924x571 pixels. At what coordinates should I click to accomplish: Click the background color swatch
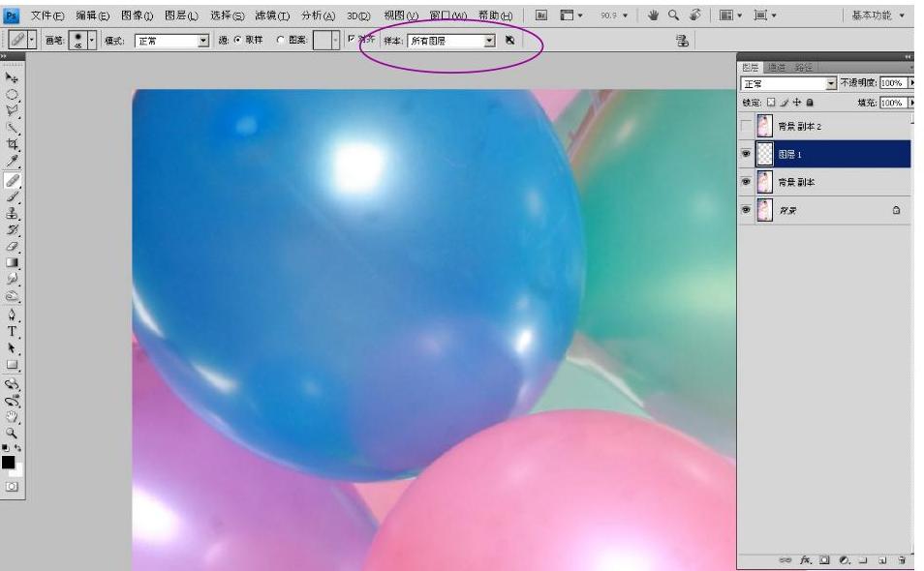pos(18,471)
